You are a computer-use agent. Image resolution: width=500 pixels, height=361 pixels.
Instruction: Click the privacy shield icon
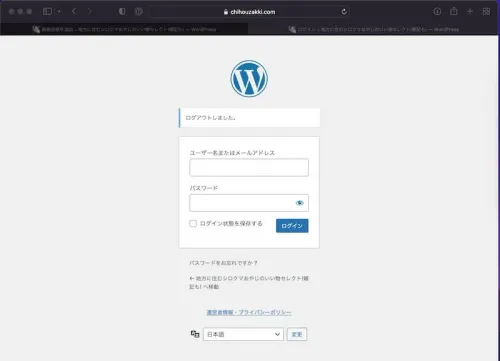(x=122, y=12)
